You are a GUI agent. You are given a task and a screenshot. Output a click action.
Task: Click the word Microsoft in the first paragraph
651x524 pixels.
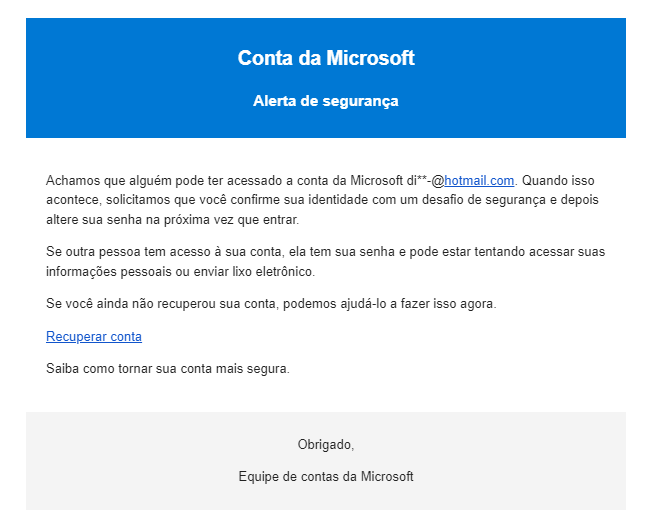click(377, 181)
